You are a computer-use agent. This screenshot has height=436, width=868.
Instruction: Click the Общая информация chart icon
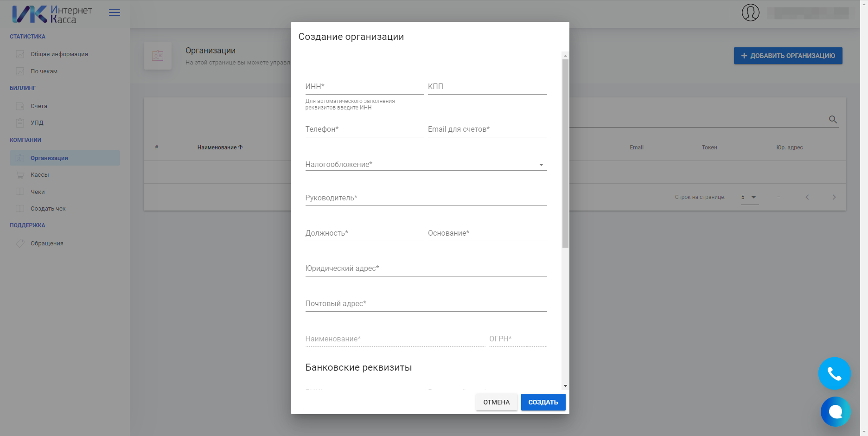click(20, 54)
